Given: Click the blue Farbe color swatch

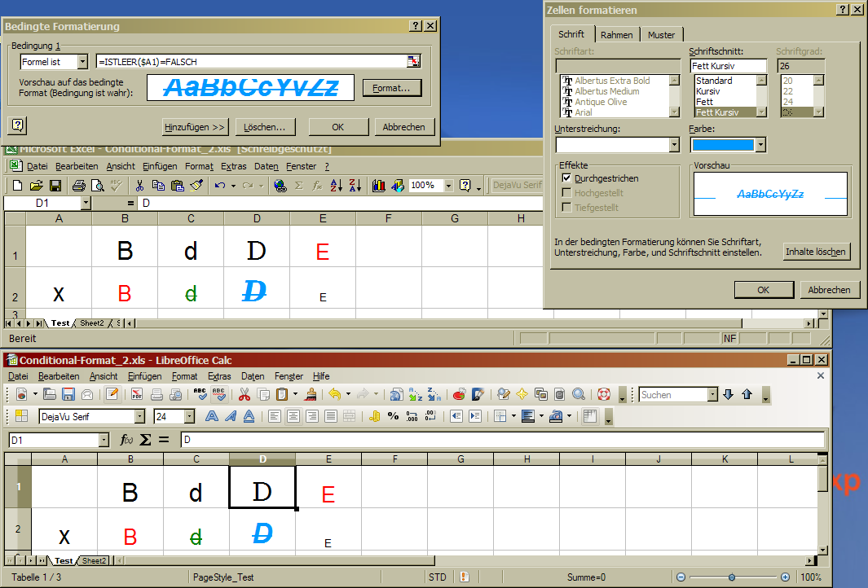Looking at the screenshot, I should (723, 145).
